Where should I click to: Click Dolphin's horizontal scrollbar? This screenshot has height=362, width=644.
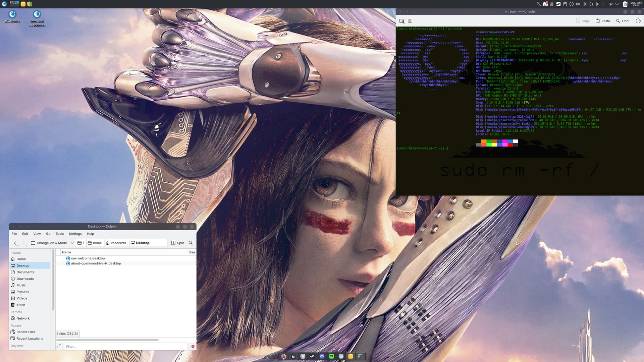(x=107, y=340)
